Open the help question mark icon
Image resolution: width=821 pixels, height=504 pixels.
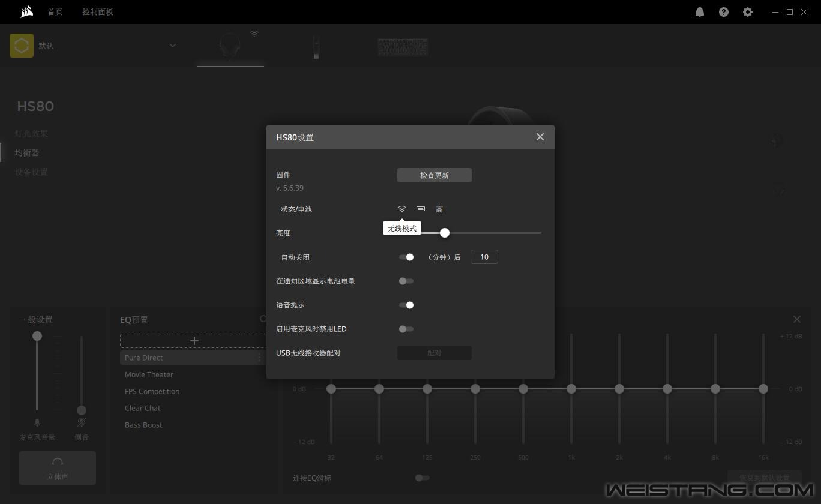[x=724, y=12]
